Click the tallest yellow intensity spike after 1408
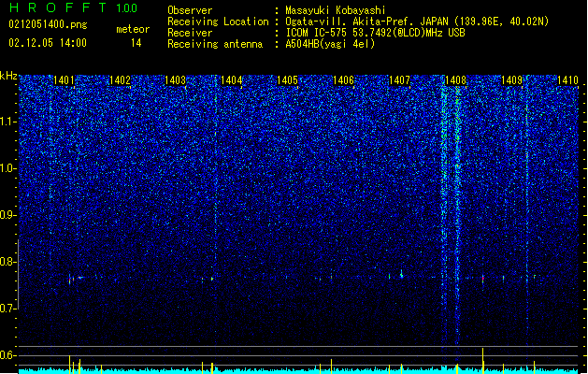Screen dimensions: 588x374 pos(483,360)
